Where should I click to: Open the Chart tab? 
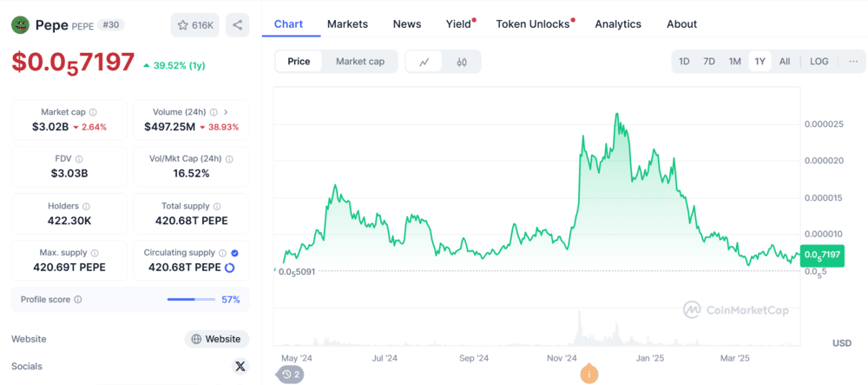point(288,23)
